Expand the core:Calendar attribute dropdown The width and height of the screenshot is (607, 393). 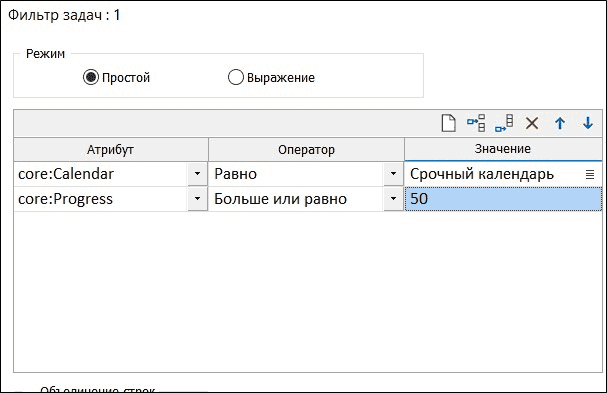[x=197, y=174]
